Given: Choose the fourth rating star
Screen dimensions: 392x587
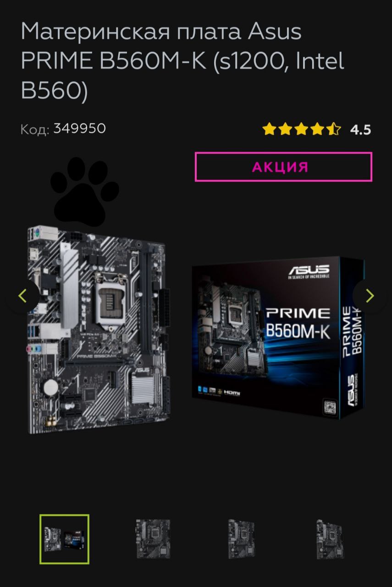Looking at the screenshot, I should (317, 129).
